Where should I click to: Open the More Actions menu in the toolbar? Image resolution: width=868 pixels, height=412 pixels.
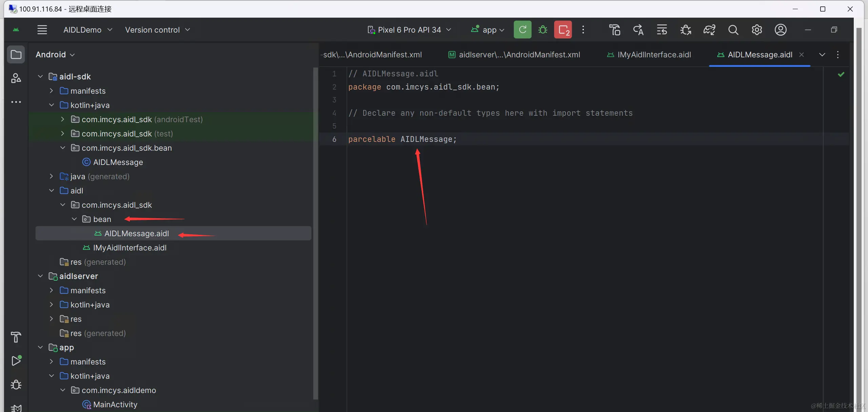click(x=583, y=30)
